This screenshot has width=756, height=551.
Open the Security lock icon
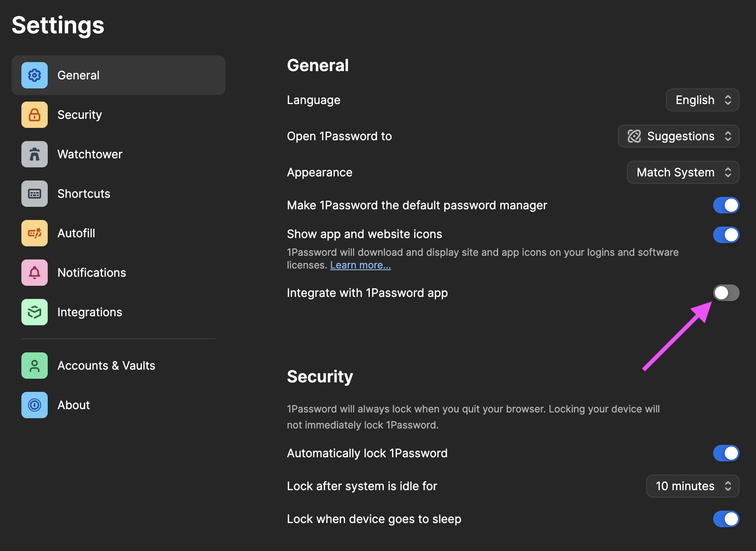pyautogui.click(x=35, y=115)
